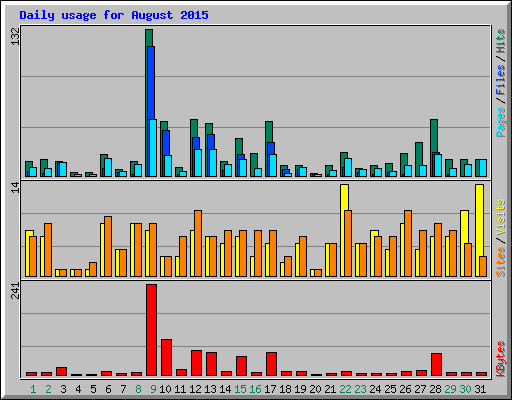This screenshot has height=400, width=512.
Task: Click day 9 on the x-axis
Action: [x=153, y=389]
